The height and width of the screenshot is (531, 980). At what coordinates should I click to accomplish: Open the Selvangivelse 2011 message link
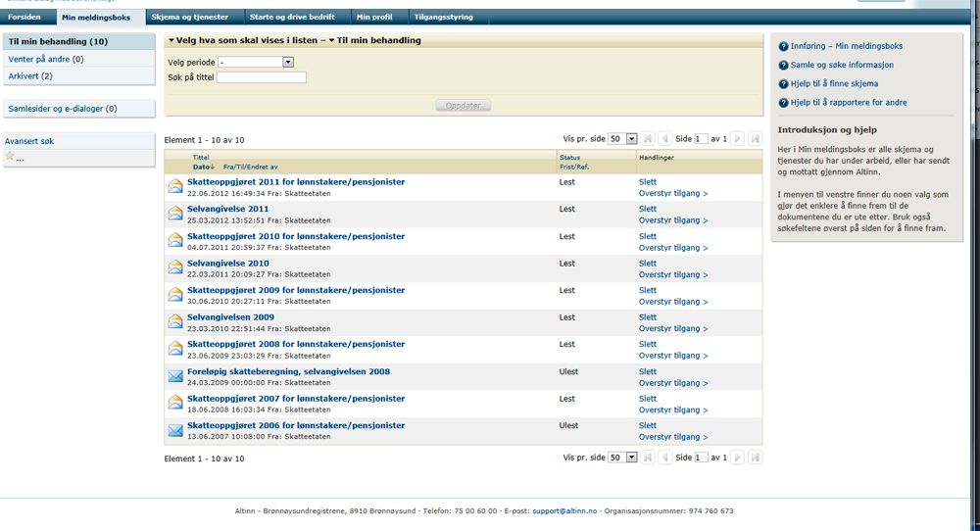click(227, 209)
